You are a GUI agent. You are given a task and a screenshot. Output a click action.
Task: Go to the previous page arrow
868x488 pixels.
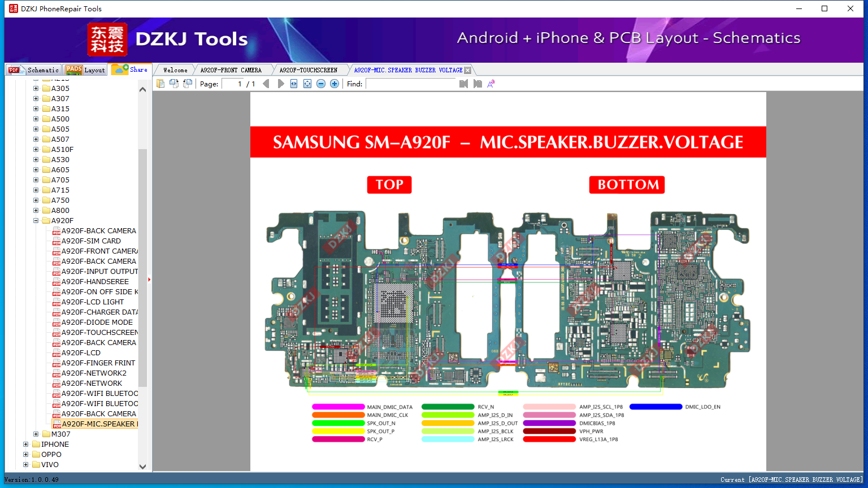[x=266, y=84]
